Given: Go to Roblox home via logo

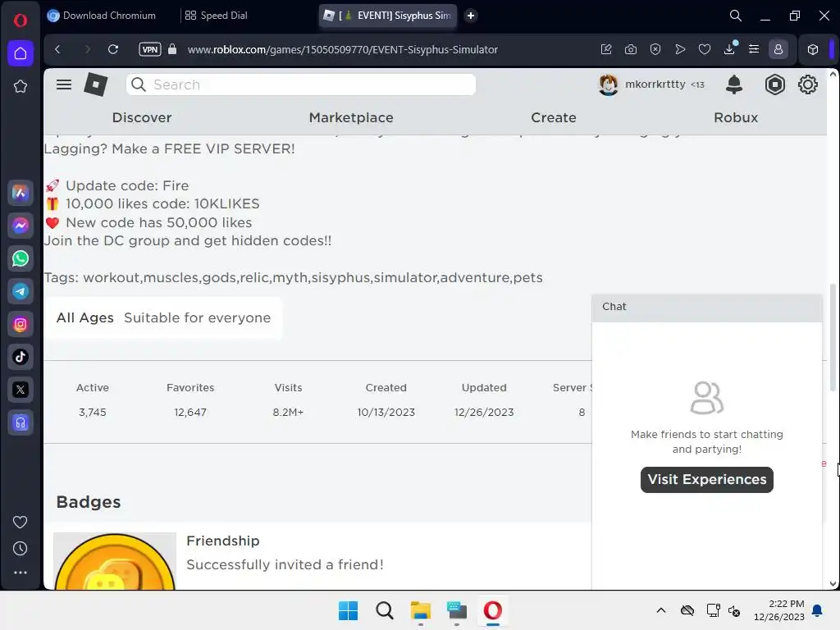Looking at the screenshot, I should tap(95, 84).
